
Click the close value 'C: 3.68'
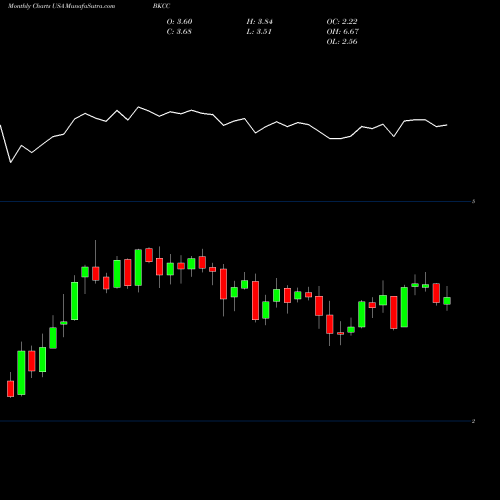coord(179,32)
